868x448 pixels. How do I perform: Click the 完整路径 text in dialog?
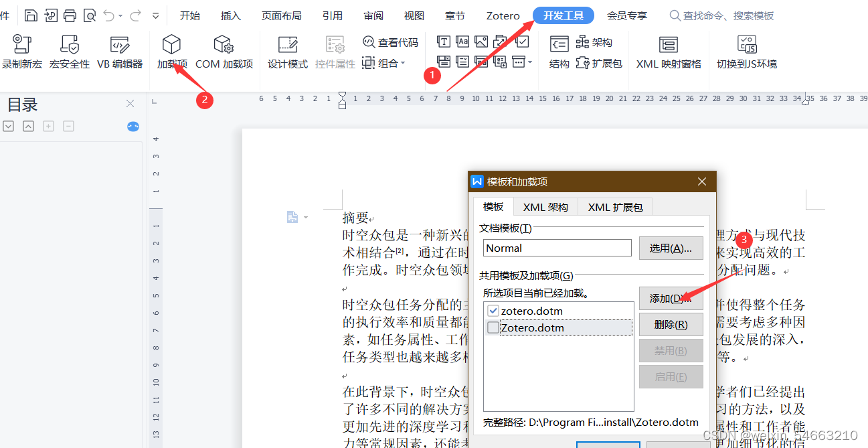coord(591,423)
